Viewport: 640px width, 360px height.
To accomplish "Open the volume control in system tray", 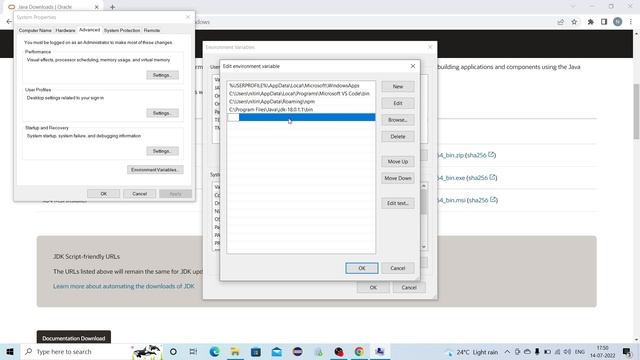I will pos(567,351).
